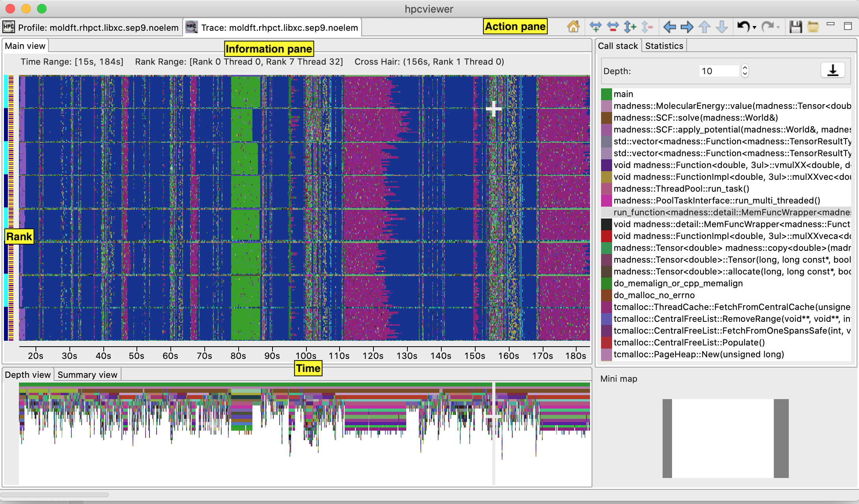Click the undo action icon
The image size is (859, 504).
743,27
